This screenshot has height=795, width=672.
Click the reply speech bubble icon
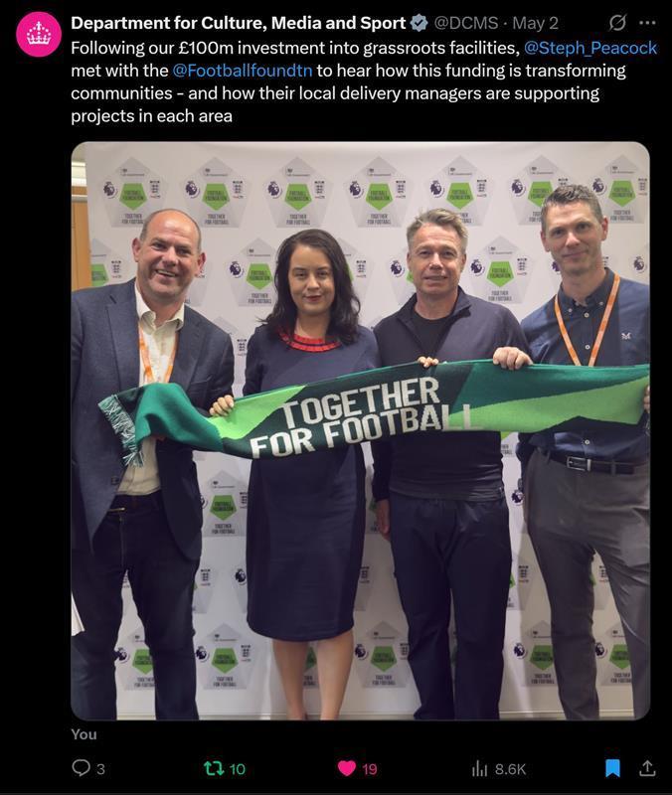(81, 767)
